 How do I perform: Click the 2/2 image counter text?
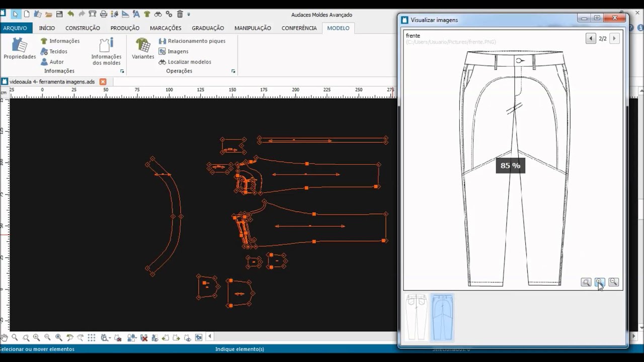(x=603, y=38)
